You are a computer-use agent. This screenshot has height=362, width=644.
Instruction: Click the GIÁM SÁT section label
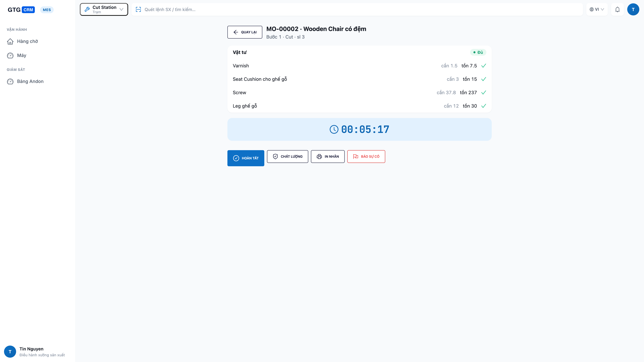pos(16,69)
